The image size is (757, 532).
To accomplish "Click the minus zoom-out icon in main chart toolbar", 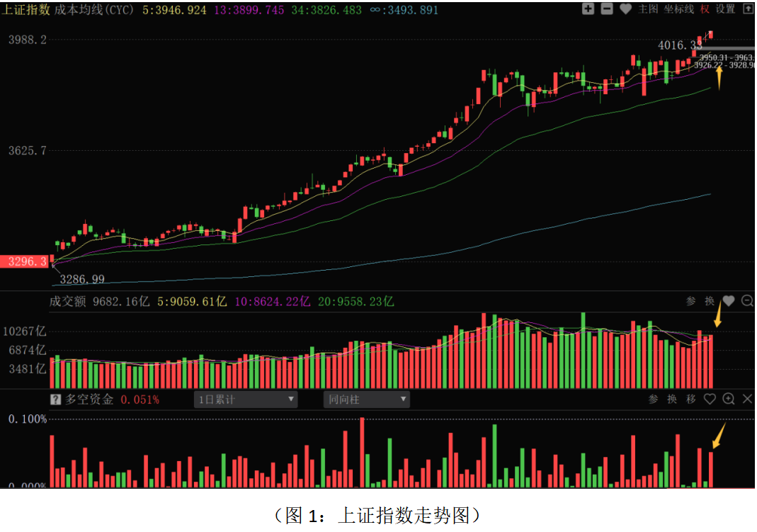I will click(x=607, y=9).
